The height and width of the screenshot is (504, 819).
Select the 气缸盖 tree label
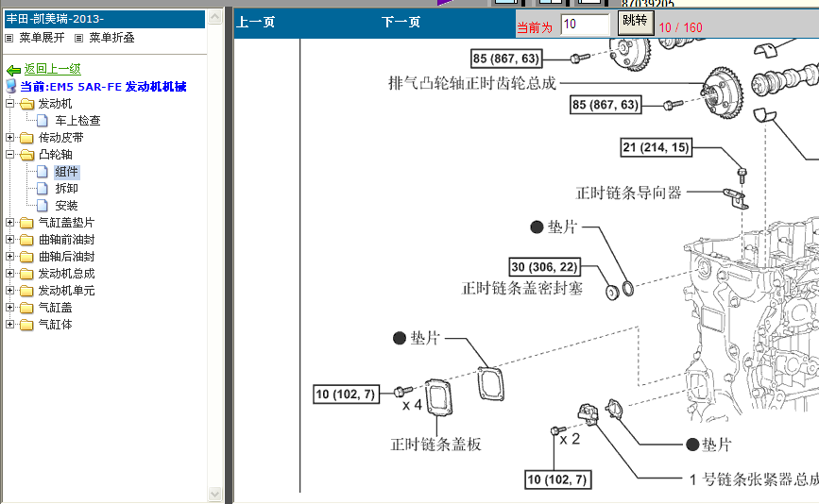point(55,308)
